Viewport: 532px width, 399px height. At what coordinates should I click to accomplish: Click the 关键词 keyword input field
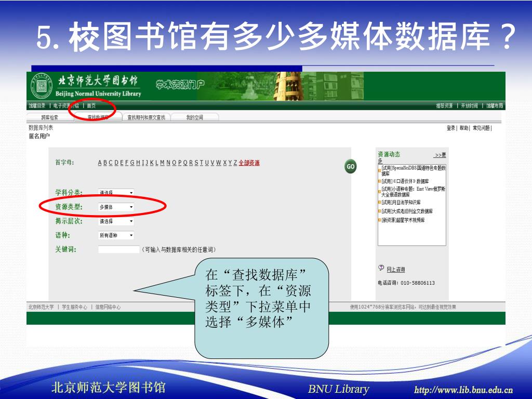[x=119, y=249]
